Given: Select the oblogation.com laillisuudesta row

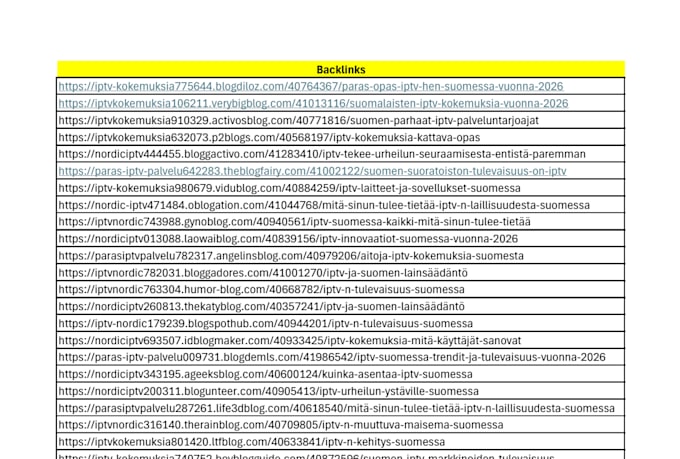Looking at the screenshot, I should (x=340, y=205).
